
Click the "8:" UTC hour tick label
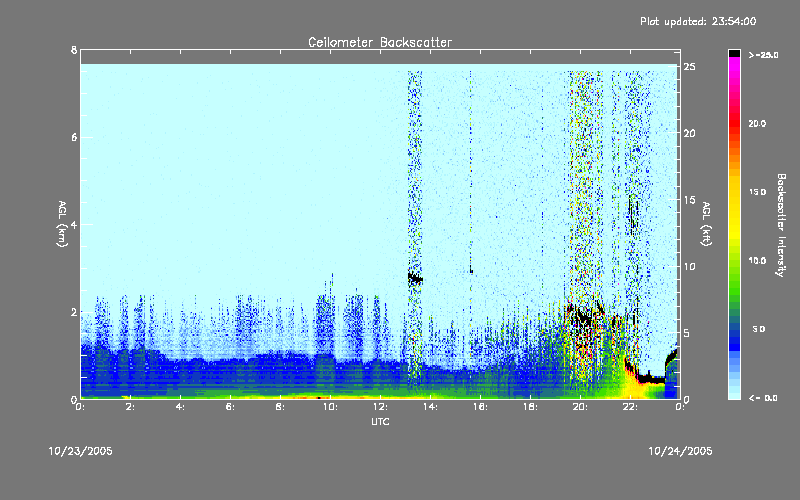point(281,407)
